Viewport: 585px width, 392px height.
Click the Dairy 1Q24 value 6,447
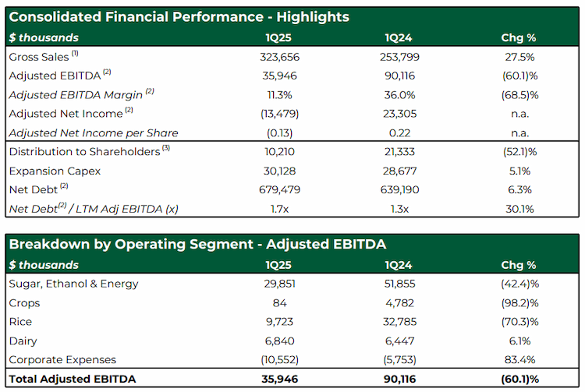[399, 341]
